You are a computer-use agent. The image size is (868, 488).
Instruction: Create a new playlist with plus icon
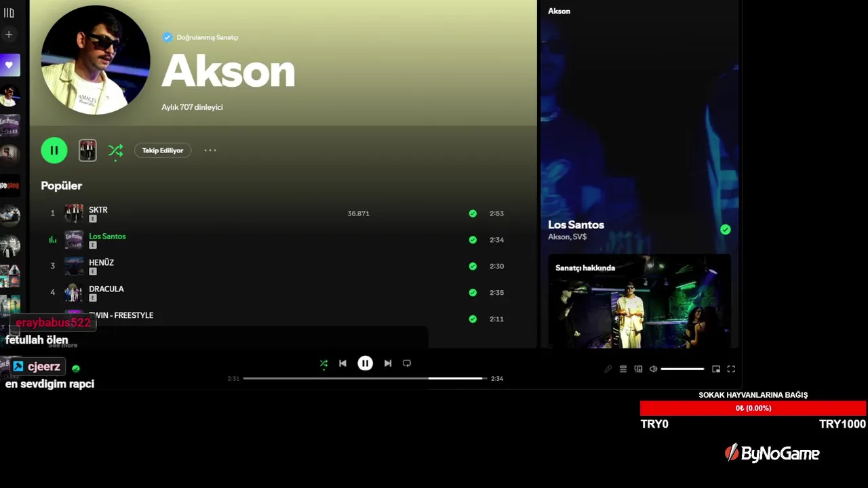pyautogui.click(x=9, y=34)
